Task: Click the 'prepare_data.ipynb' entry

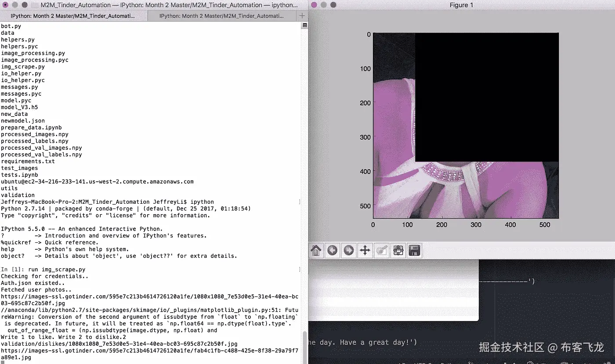Action: tap(31, 127)
